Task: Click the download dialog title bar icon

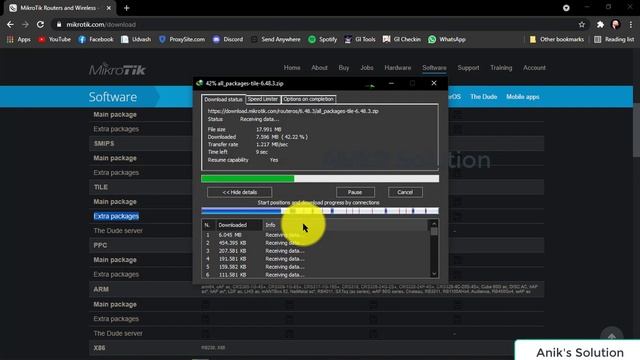Action: 200,83
